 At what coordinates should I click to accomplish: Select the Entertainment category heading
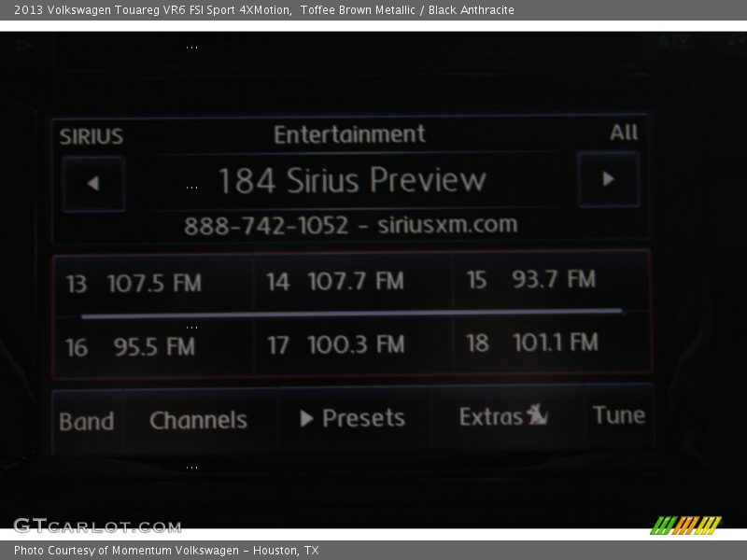(x=349, y=134)
